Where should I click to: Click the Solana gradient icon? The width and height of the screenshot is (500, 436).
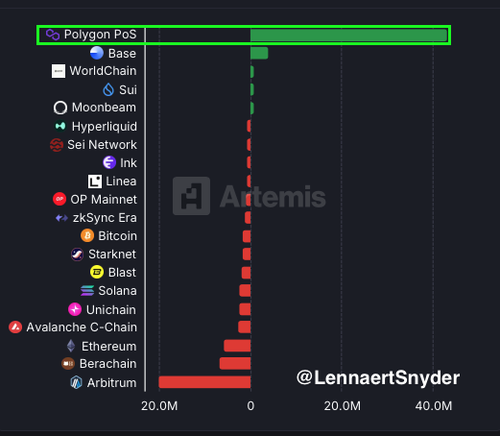pos(87,290)
